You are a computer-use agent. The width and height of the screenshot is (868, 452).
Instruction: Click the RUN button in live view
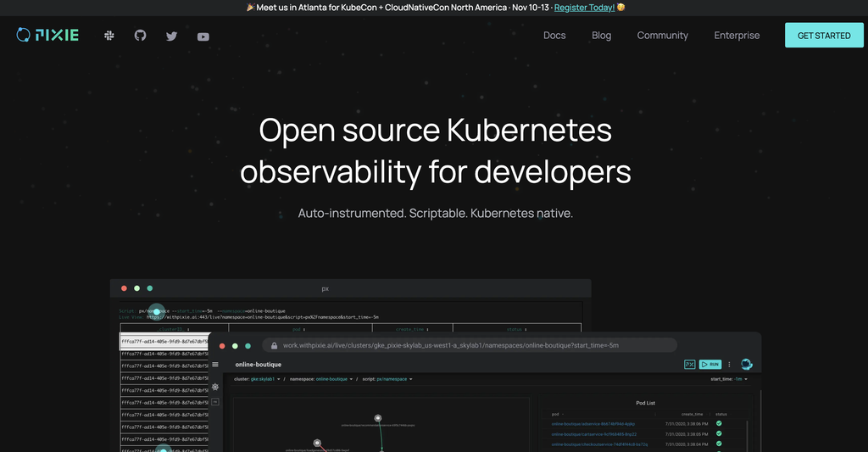[x=710, y=365]
